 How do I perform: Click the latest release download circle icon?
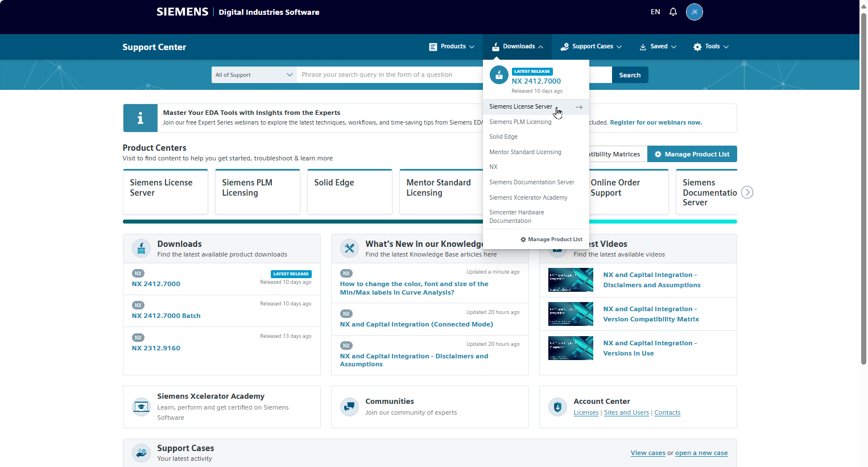pyautogui.click(x=499, y=75)
